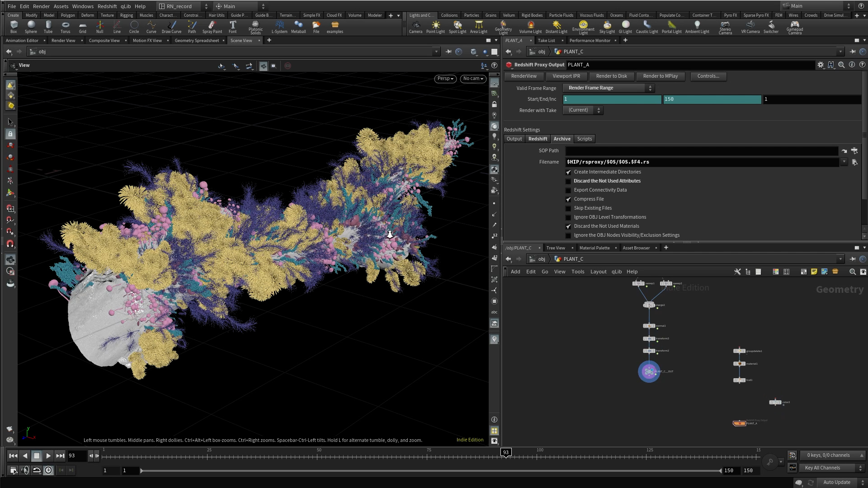Screen dimensions: 868x488
Task: Add a Spot Light
Action: tap(458, 27)
